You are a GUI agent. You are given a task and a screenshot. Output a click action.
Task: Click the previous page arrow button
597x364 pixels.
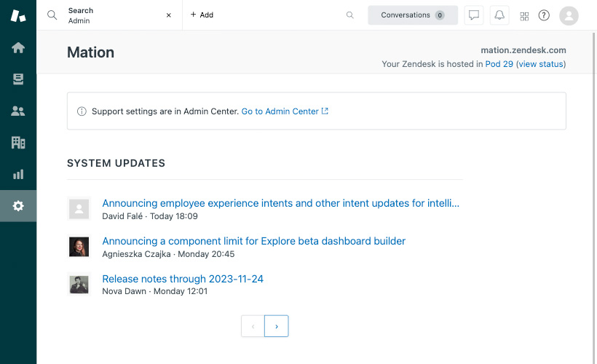point(253,326)
